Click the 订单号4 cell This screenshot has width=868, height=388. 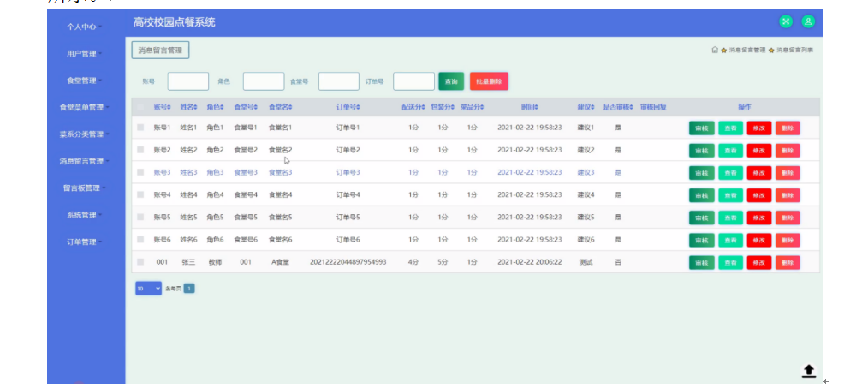point(348,194)
